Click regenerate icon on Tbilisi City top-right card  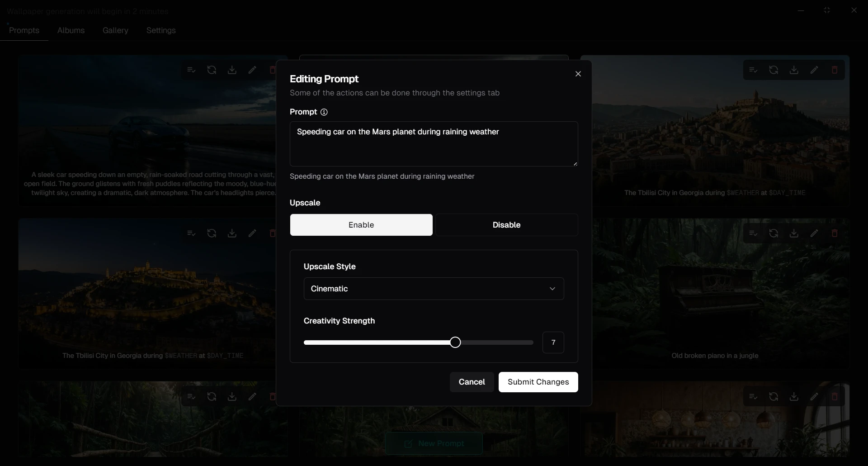click(x=774, y=70)
